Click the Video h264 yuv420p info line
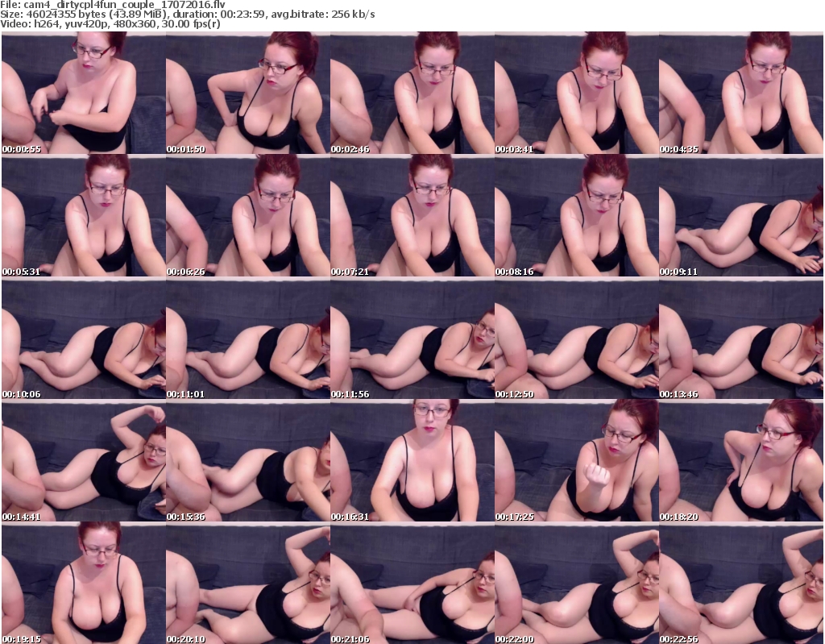 (x=110, y=23)
